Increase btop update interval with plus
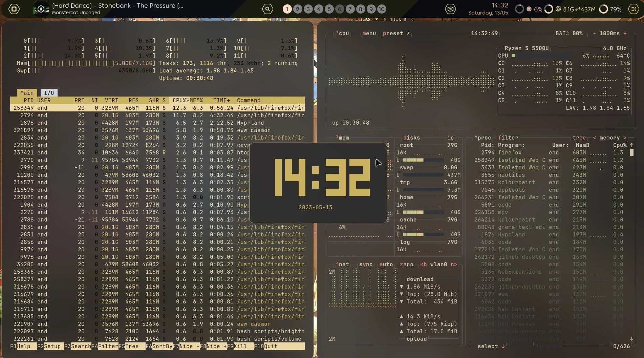 625,33
